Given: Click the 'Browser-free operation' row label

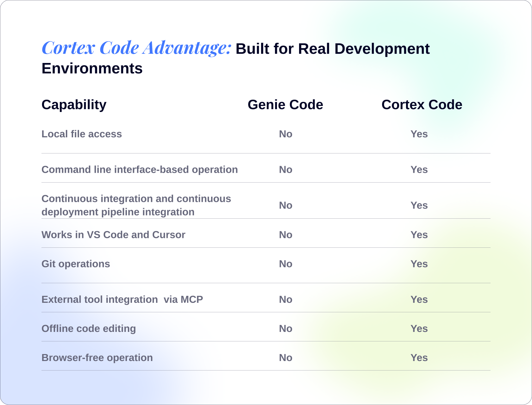Looking at the screenshot, I should [97, 358].
